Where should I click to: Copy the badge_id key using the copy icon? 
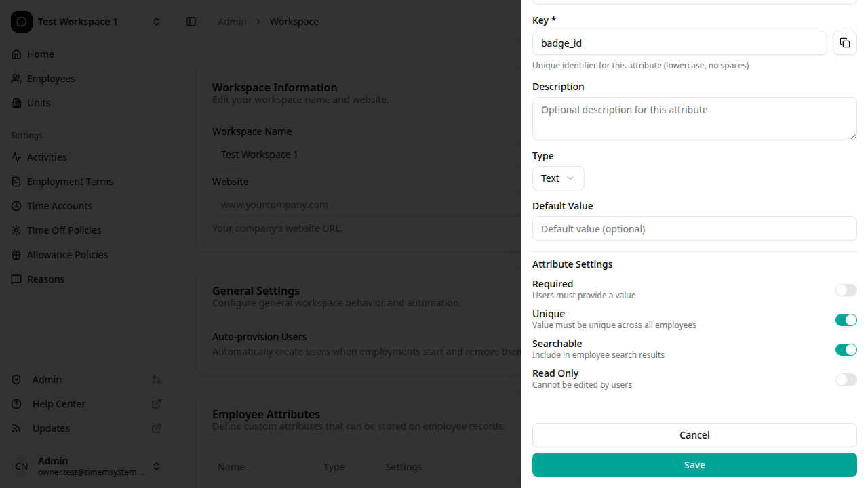[x=844, y=43]
